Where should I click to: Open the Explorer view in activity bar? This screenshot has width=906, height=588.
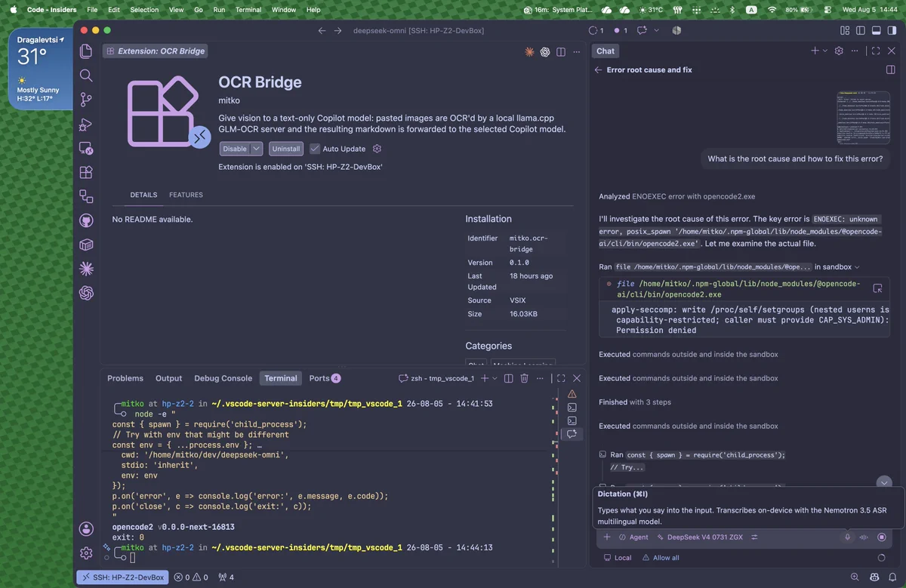(x=86, y=51)
